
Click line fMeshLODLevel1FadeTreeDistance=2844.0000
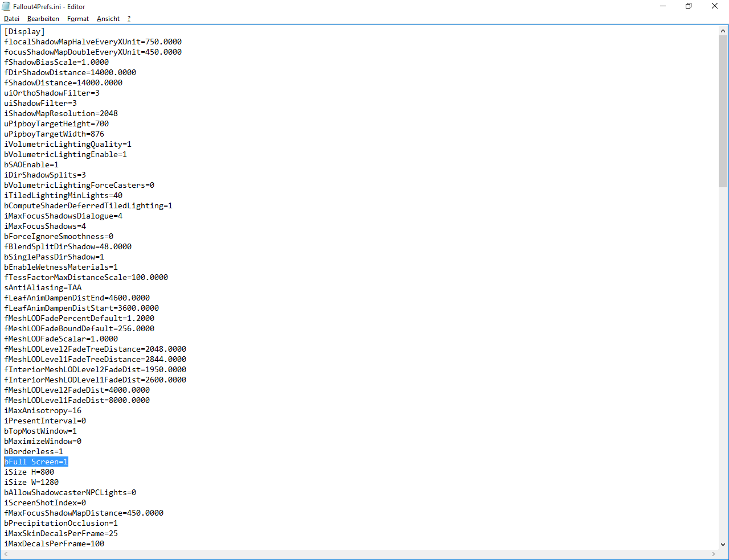click(95, 359)
